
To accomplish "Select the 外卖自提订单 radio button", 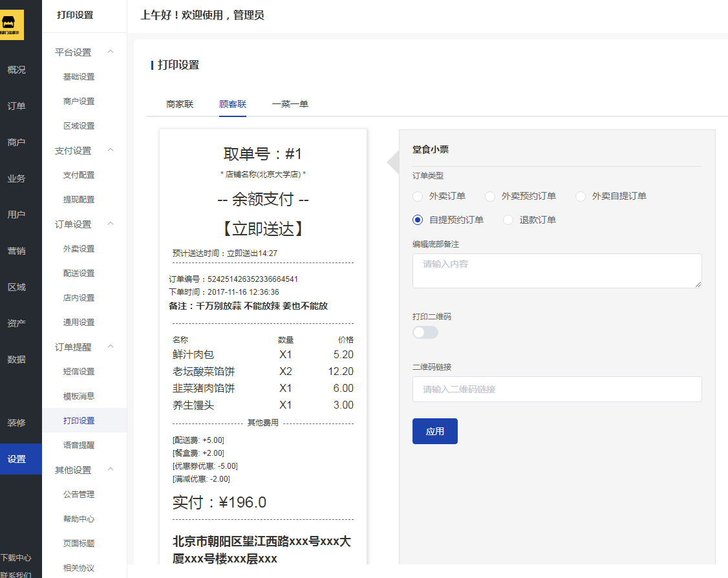I will pyautogui.click(x=581, y=197).
